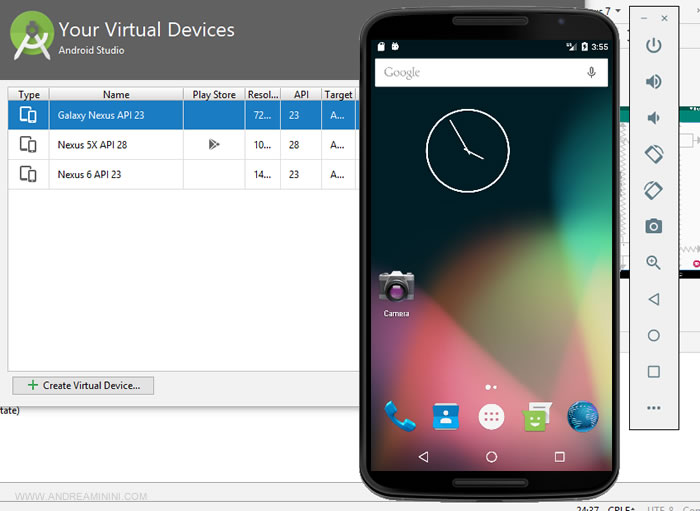Click the upper rotate device icon
The height and width of the screenshot is (511, 700).
(654, 154)
